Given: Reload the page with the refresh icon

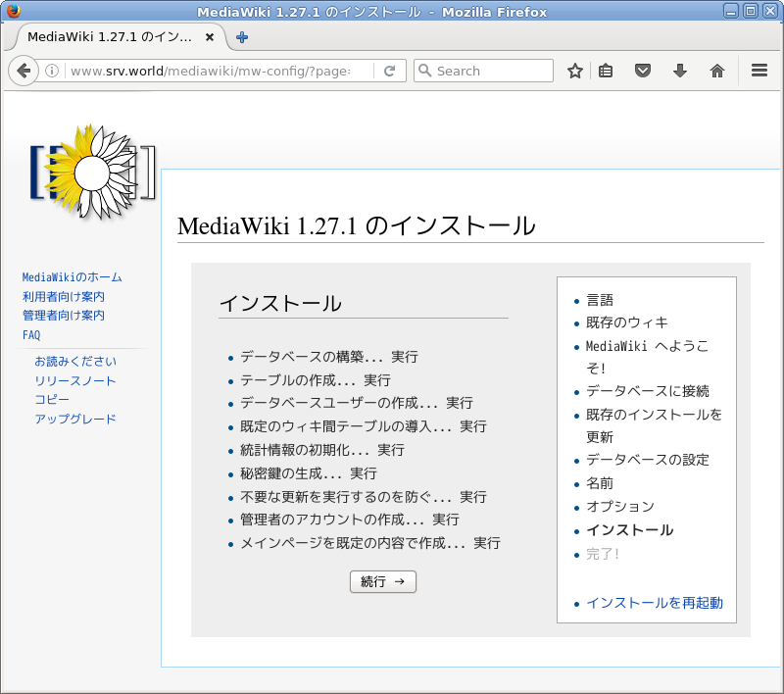Looking at the screenshot, I should coord(389,71).
